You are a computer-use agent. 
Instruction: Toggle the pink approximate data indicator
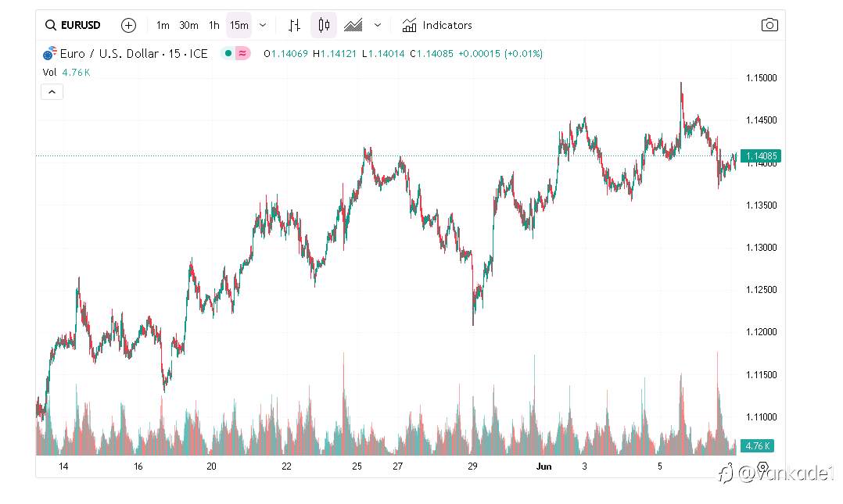pos(243,53)
